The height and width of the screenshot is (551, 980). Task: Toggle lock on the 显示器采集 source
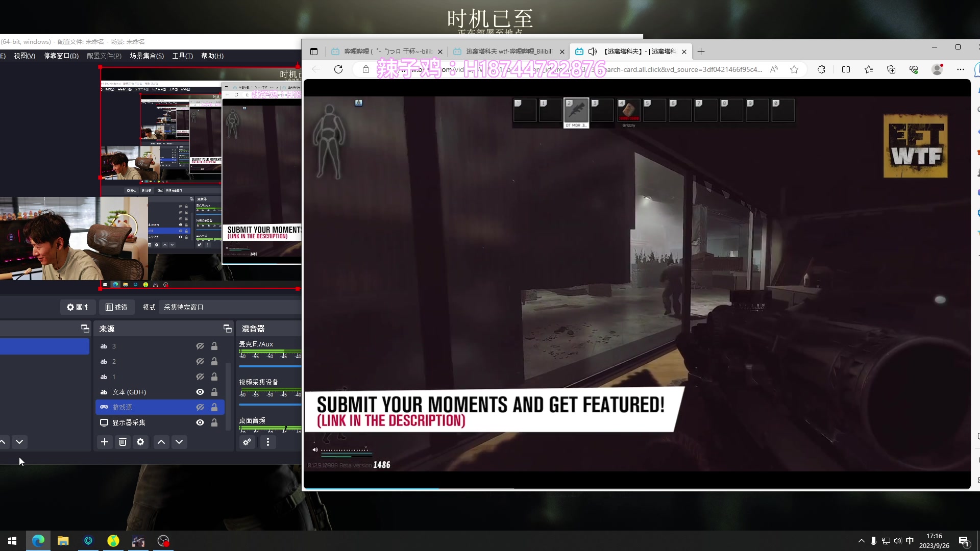pyautogui.click(x=214, y=422)
